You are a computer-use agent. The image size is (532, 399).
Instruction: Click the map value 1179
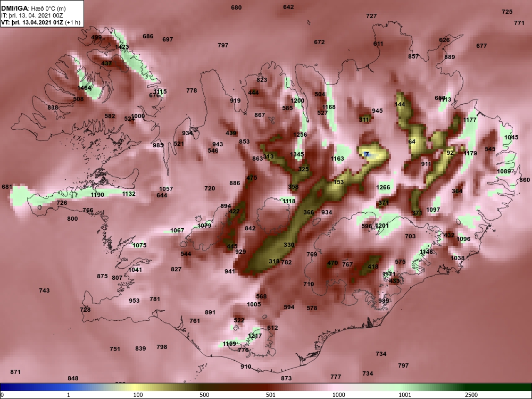click(x=470, y=153)
